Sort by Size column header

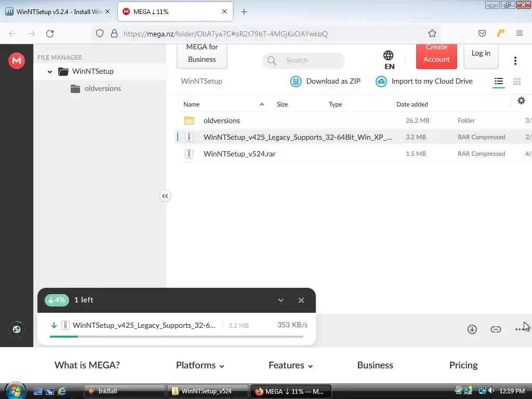[x=282, y=104]
